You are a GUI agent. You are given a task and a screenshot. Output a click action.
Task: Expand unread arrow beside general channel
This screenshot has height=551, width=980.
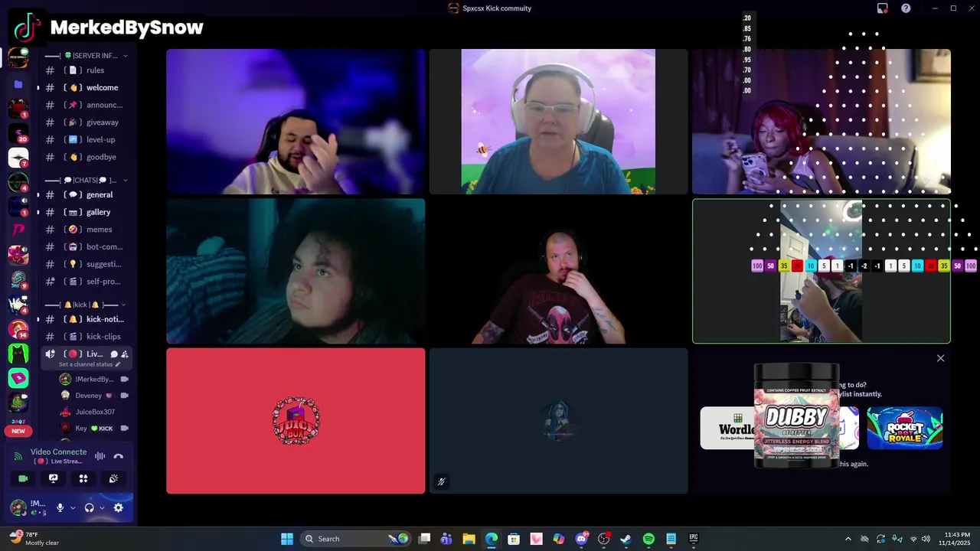(38, 195)
